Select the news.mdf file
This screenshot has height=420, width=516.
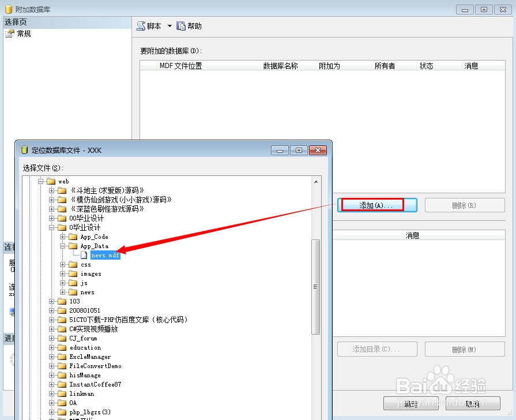tap(106, 256)
